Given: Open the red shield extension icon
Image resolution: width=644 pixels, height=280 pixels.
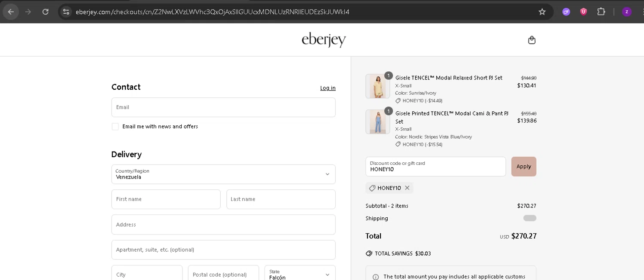Looking at the screenshot, I should pos(583,12).
